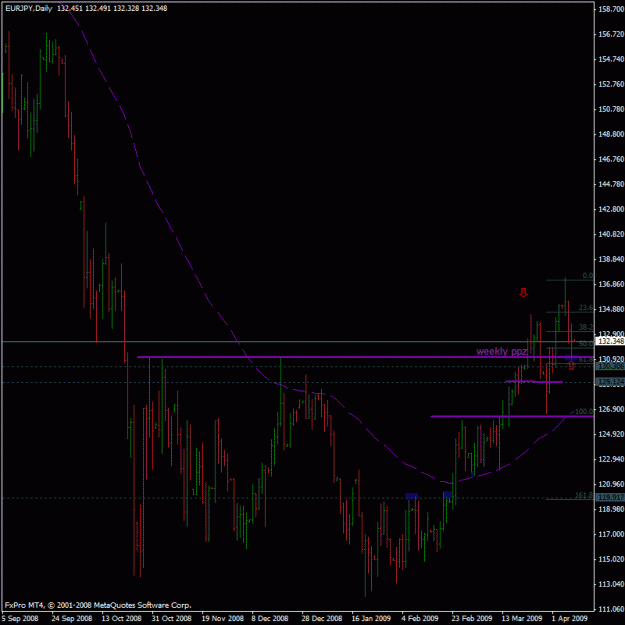Select the Fibonacci 100.0 level label
625x625 pixels.
tap(584, 411)
